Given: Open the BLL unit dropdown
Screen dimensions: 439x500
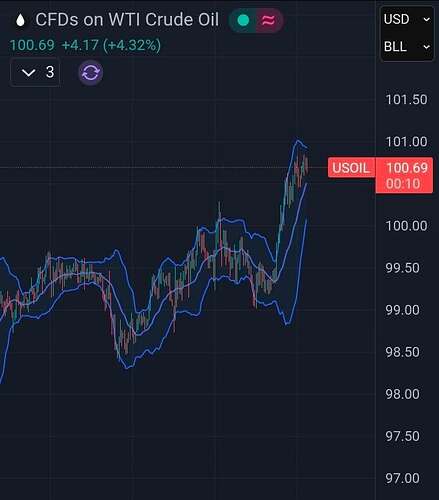Looking at the screenshot, I should tap(407, 47).
